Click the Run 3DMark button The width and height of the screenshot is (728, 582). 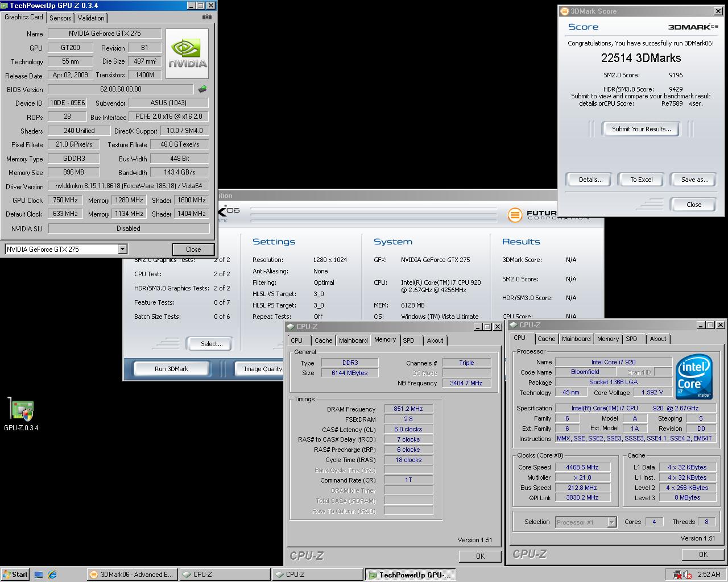[171, 369]
